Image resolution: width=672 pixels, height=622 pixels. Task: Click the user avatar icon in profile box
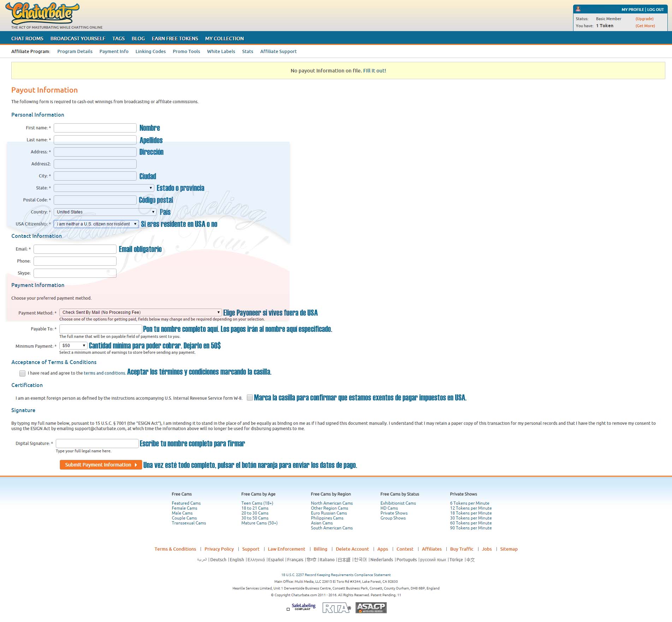[x=578, y=9]
